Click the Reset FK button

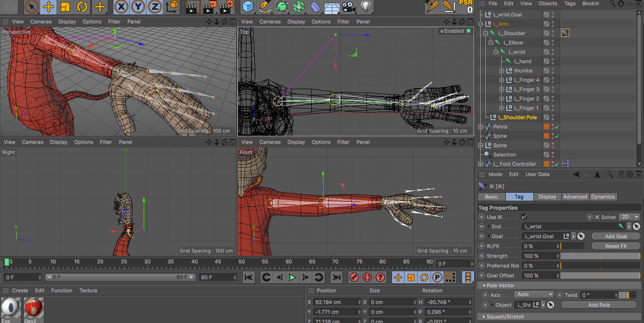point(616,246)
